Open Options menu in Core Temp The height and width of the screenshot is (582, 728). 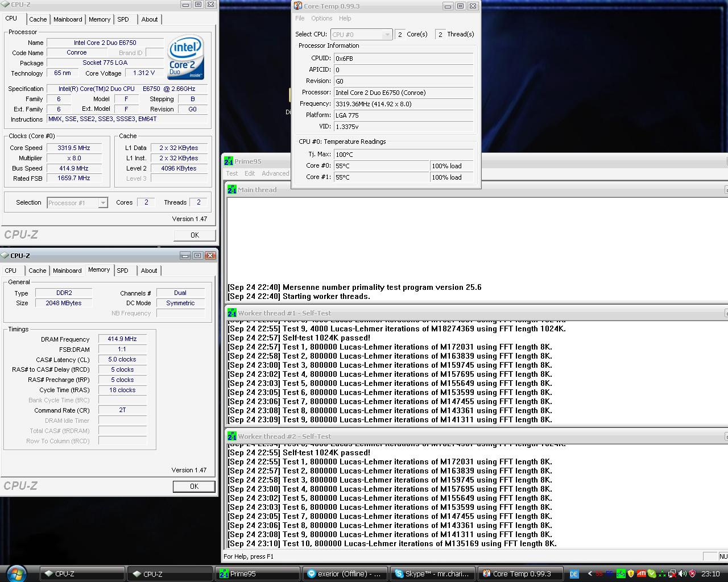tap(322, 18)
